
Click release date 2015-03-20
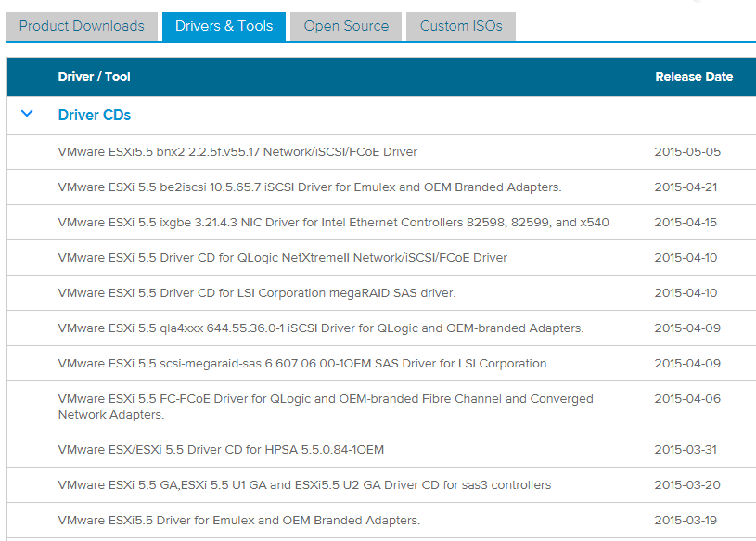pyautogui.click(x=687, y=484)
